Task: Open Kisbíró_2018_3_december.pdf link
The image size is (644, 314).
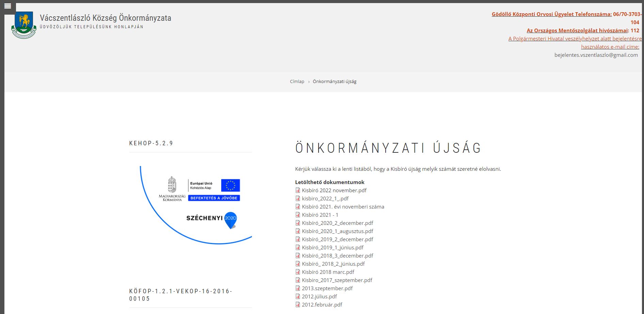Action: pos(338,255)
